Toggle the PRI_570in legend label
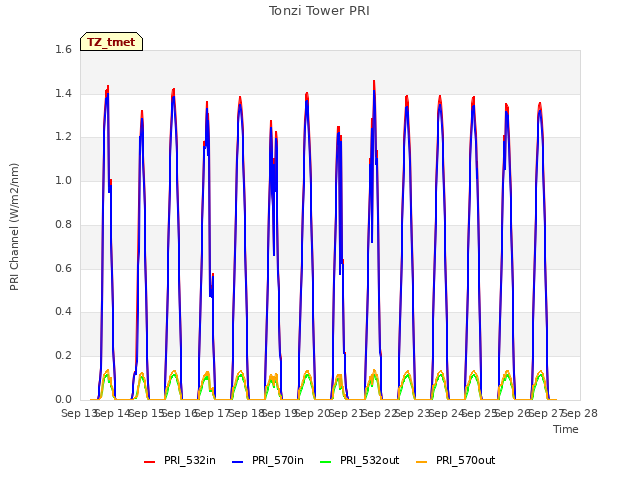 278,460
